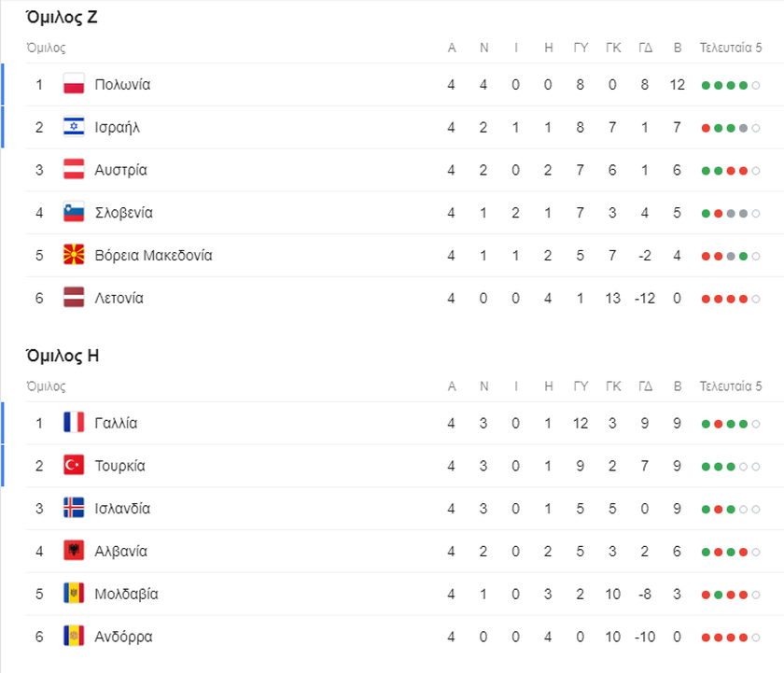Open the Γαλλία team link

pos(116,423)
